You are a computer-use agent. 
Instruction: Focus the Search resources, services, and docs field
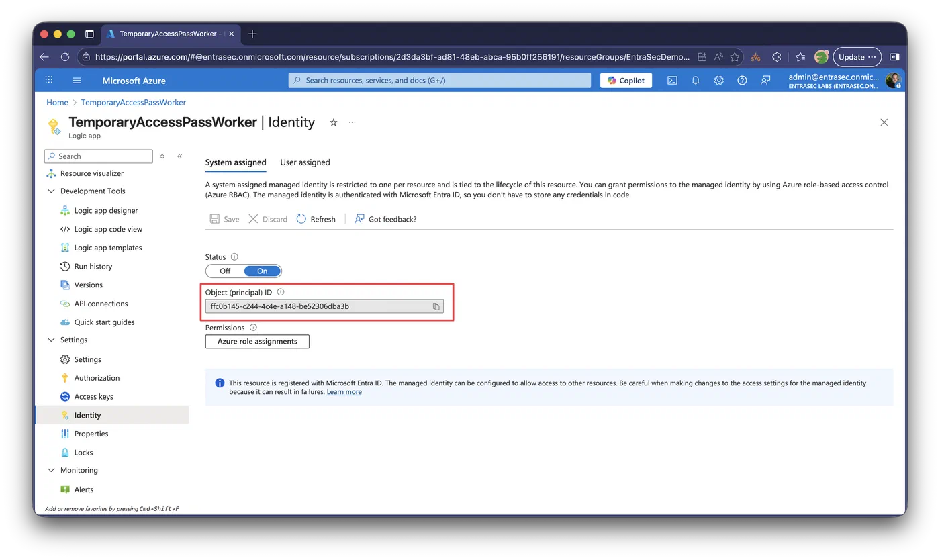(x=440, y=80)
